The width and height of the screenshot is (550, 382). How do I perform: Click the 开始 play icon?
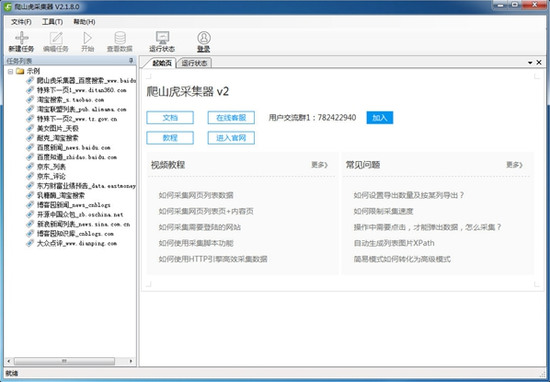pyautogui.click(x=87, y=38)
